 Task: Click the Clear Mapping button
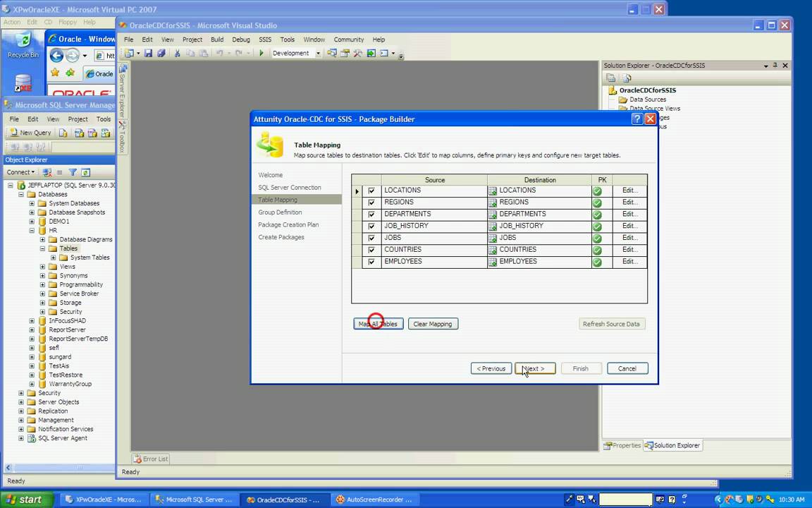coord(433,324)
